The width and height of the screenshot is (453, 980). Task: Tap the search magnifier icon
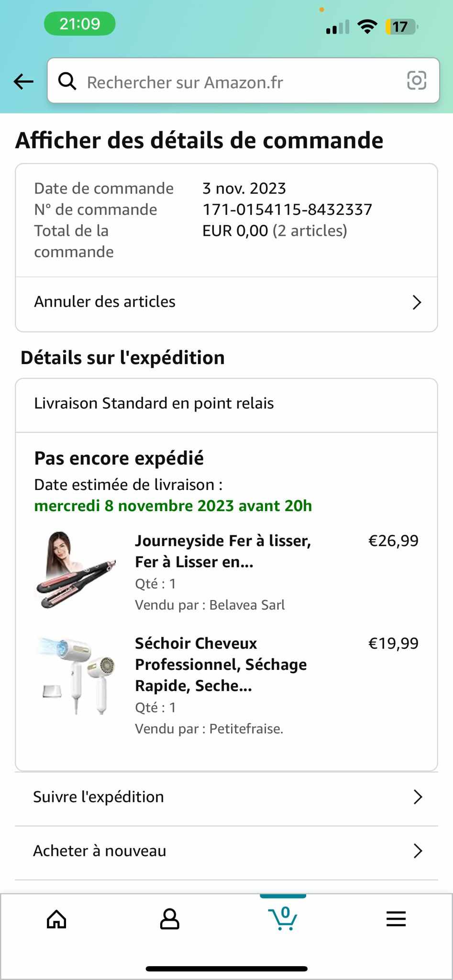click(67, 82)
